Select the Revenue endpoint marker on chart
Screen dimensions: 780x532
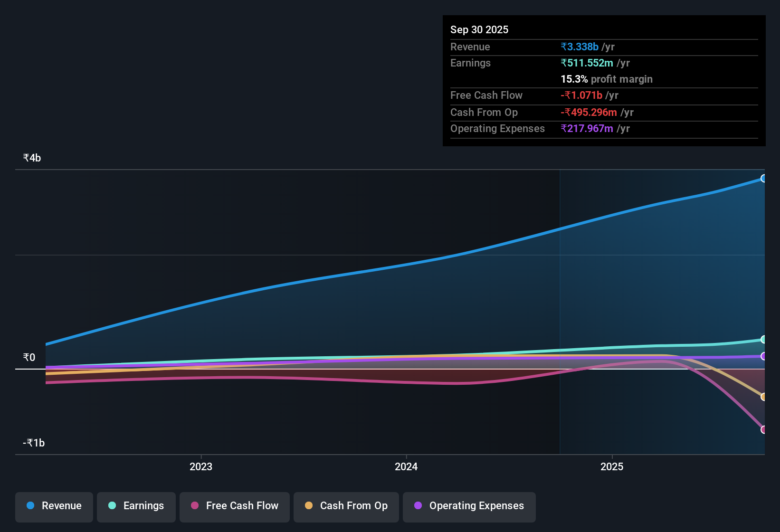[x=764, y=179]
